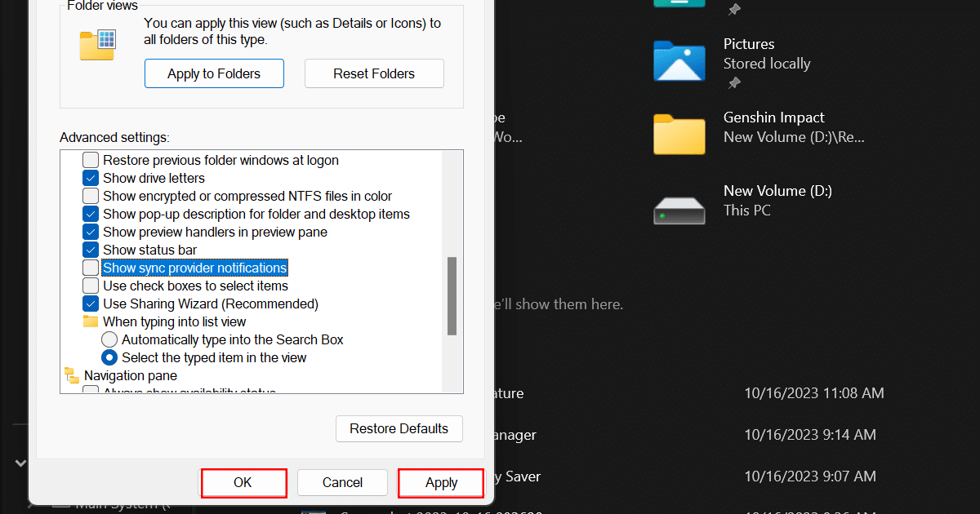Click Restore Defaults

[x=399, y=428]
